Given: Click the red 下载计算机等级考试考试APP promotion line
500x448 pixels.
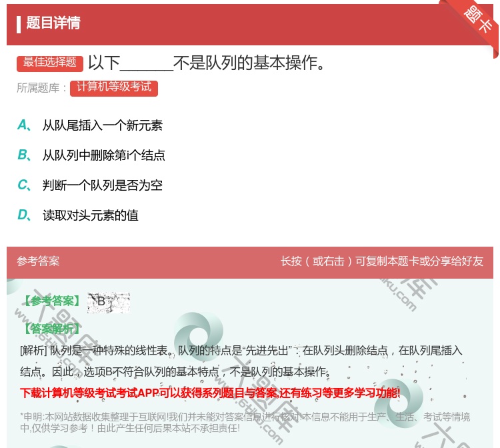Looking at the screenshot, I should coord(210,393).
